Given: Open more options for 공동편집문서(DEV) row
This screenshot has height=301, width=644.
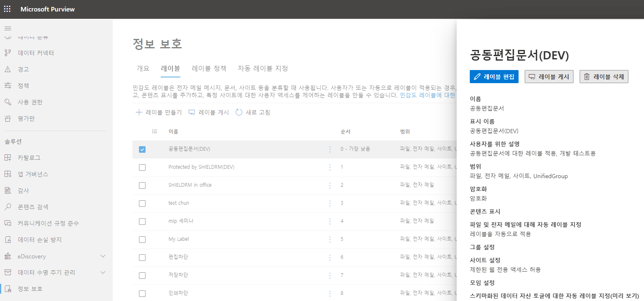Looking at the screenshot, I should coord(330,149).
